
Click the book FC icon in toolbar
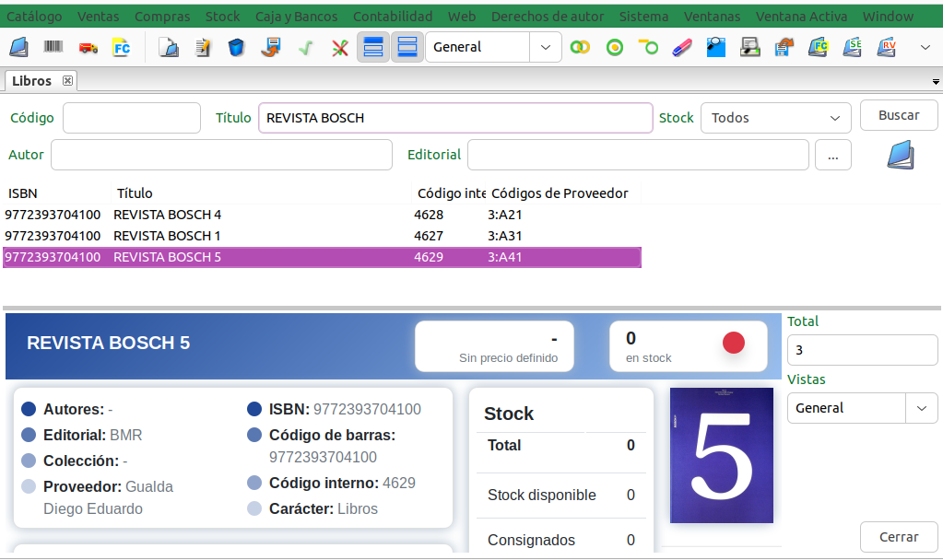pos(818,47)
